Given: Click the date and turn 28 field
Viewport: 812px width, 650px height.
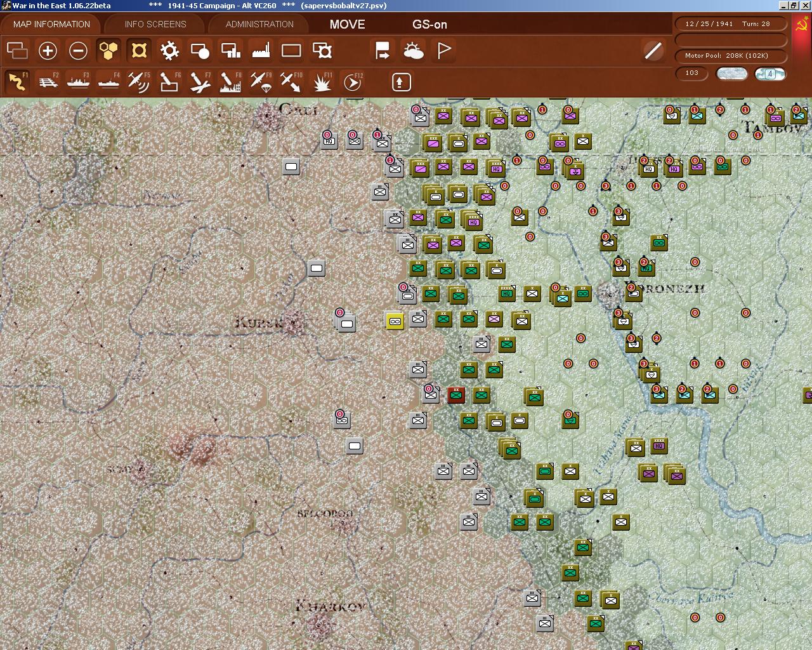Looking at the screenshot, I should [x=731, y=23].
